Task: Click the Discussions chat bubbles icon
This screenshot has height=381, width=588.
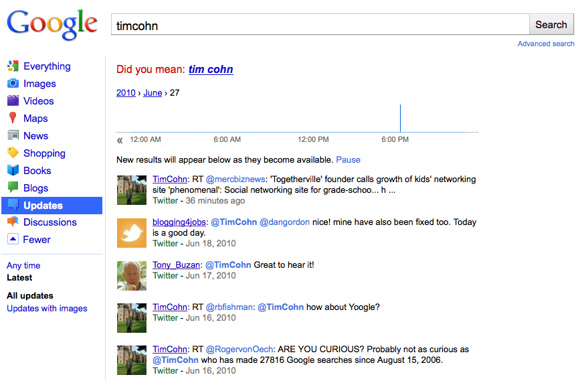Action: pyautogui.click(x=13, y=222)
